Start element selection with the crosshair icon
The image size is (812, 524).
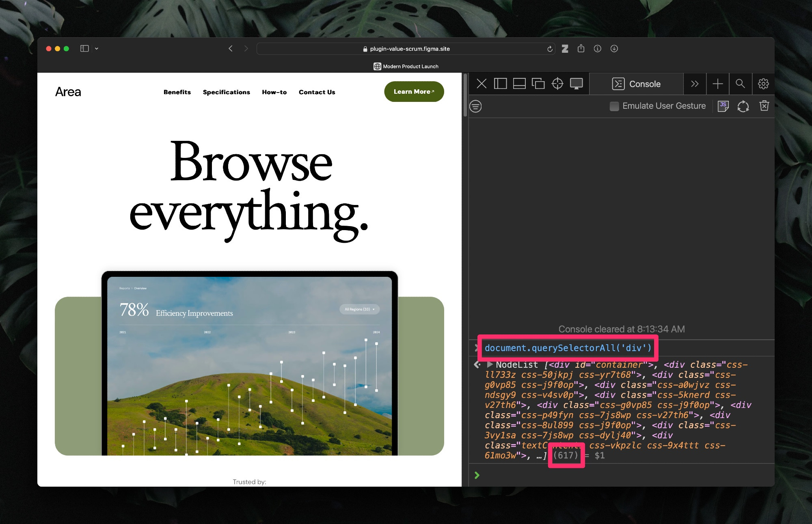point(557,84)
